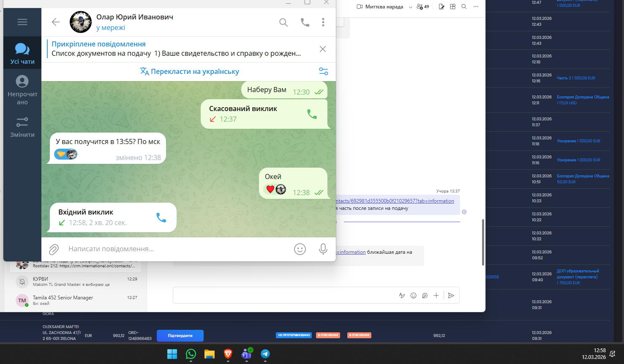This screenshot has width=624, height=364.
Task: Open Ускорение | 1 000,00 EUR entry
Action: [579, 160]
